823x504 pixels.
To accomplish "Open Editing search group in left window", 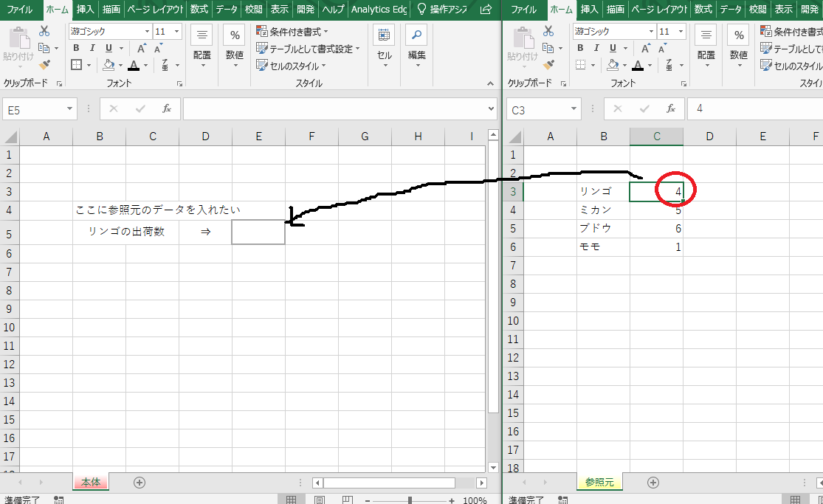I will click(x=417, y=47).
